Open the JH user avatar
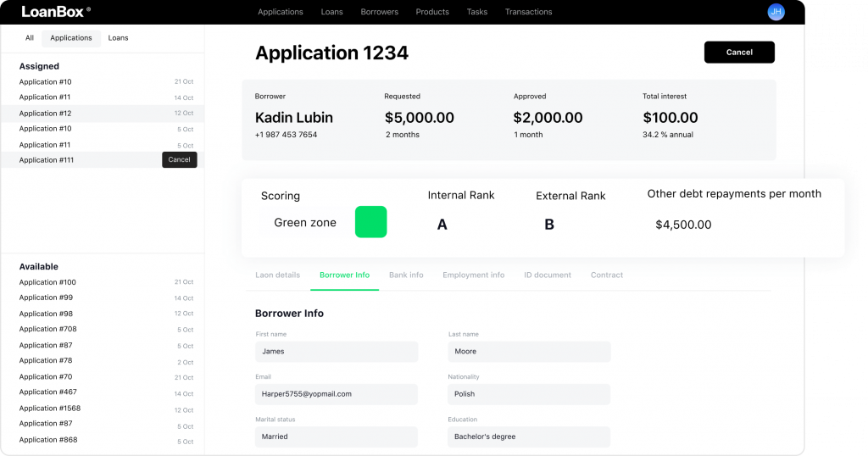 (776, 12)
